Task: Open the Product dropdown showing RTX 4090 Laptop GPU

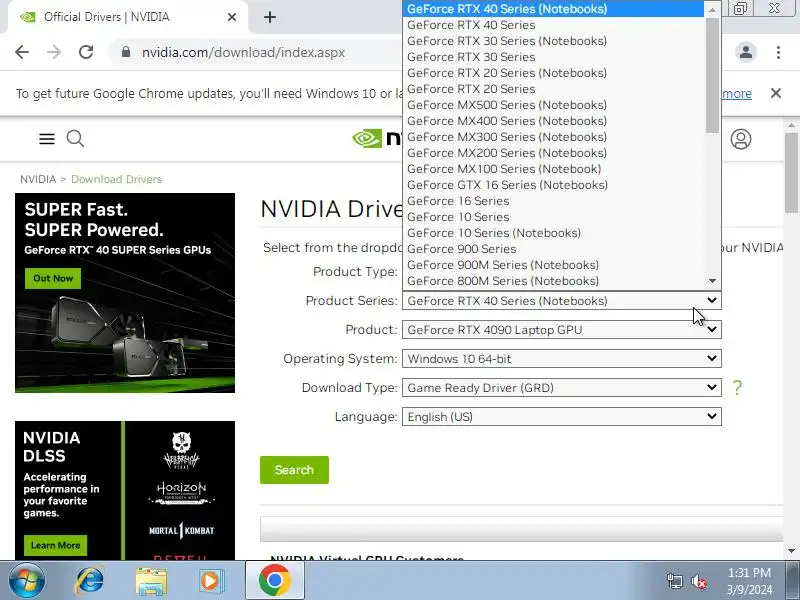Action: click(x=561, y=330)
